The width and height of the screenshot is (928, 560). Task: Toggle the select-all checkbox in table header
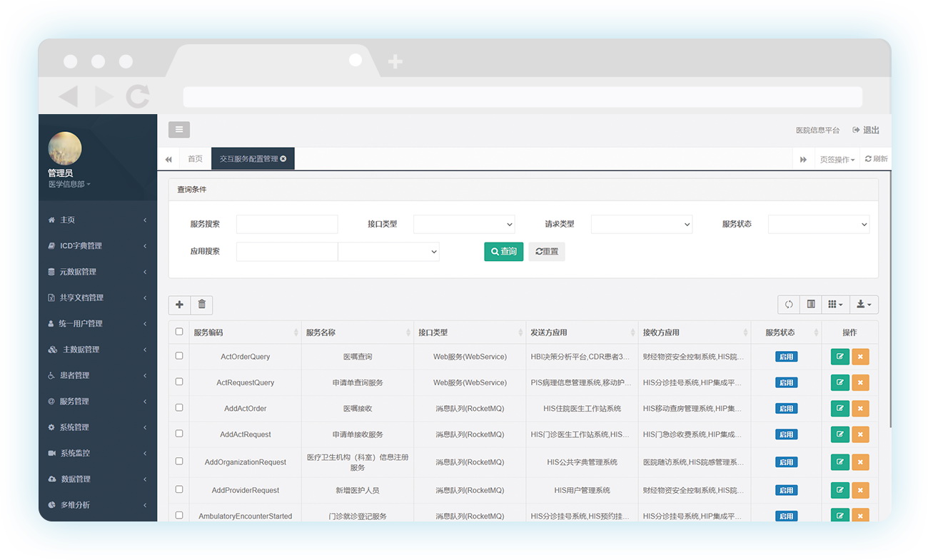pos(179,332)
